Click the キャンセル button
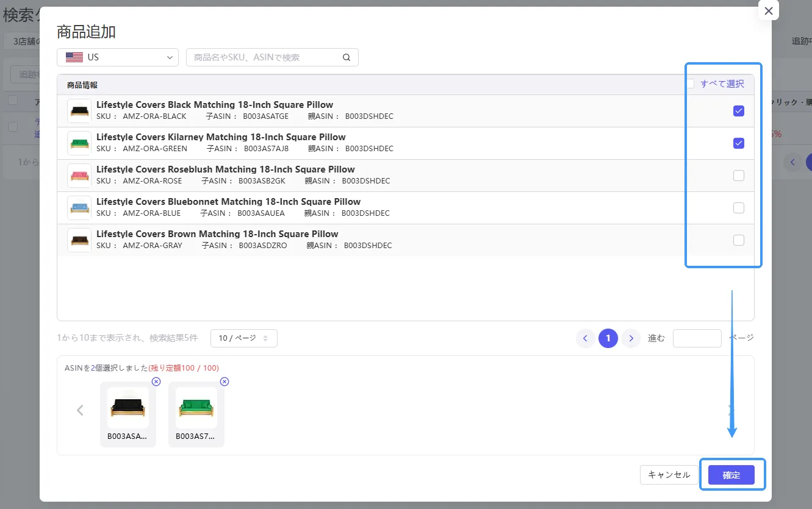 669,475
